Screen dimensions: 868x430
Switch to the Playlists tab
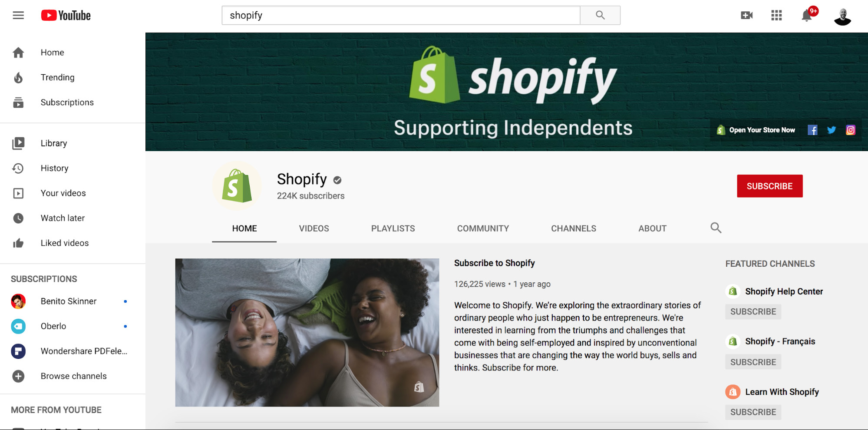pyautogui.click(x=393, y=228)
